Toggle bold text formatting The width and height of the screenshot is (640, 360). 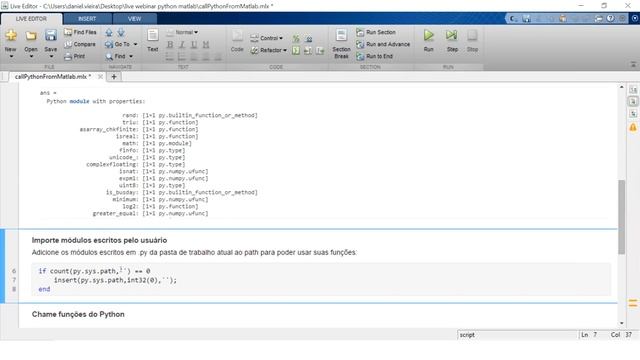170,44
